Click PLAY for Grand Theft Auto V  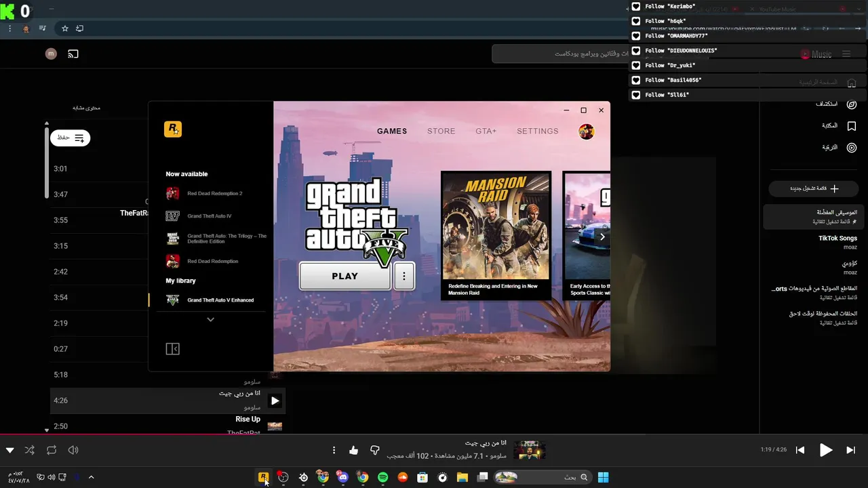(x=345, y=276)
